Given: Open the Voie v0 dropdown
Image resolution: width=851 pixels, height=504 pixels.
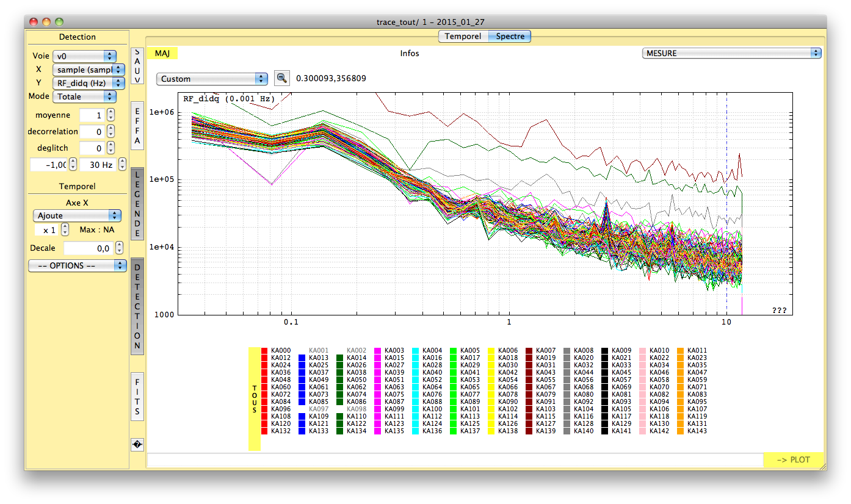Looking at the screenshot, I should click(x=84, y=56).
